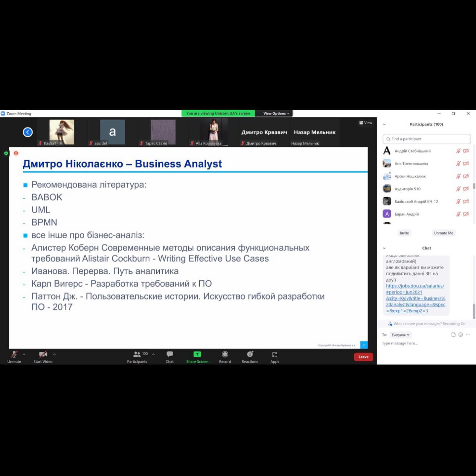This screenshot has width=476, height=476.
Task: Go back with the blue arrow button
Action: pos(28,132)
